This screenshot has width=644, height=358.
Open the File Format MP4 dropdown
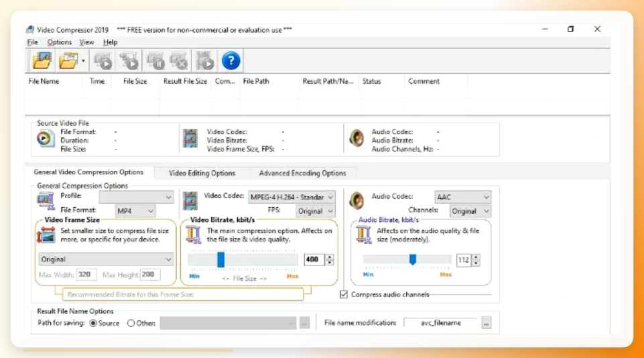point(135,211)
